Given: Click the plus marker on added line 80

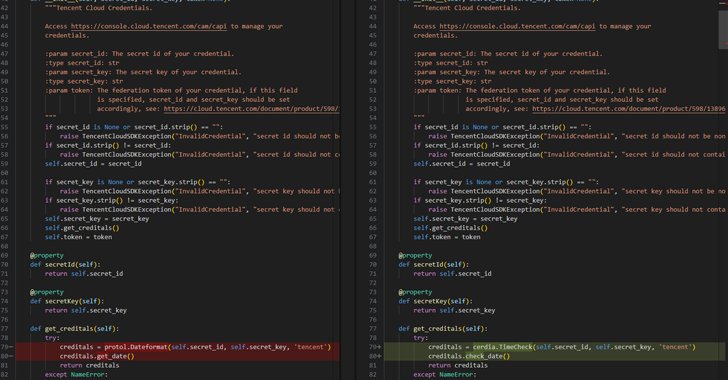Looking at the screenshot, I should 379,356.
